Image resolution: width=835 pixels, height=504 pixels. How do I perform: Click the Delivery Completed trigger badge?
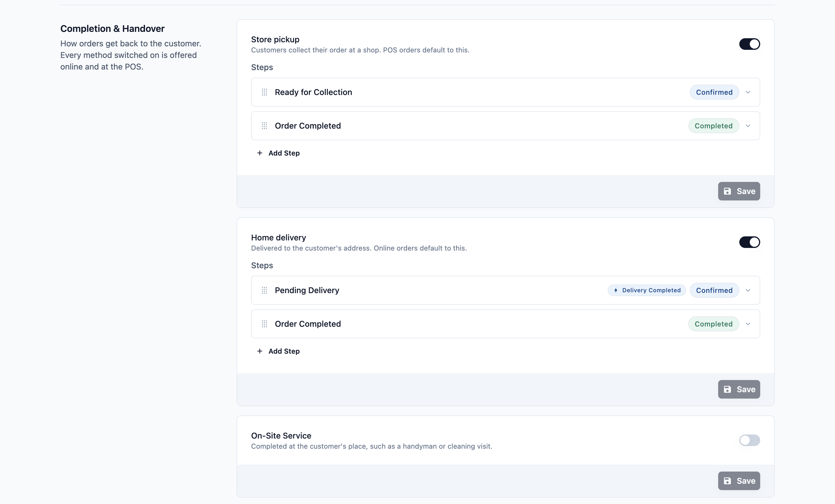coord(647,290)
